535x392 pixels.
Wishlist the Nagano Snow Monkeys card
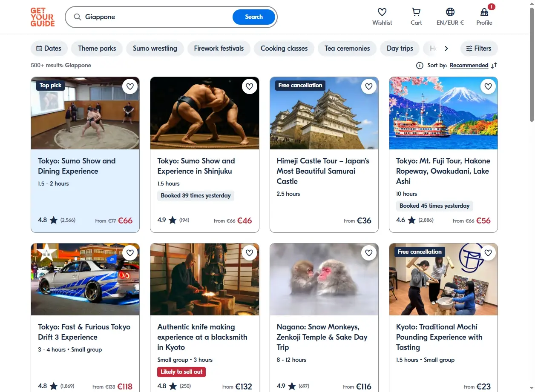[x=369, y=253]
